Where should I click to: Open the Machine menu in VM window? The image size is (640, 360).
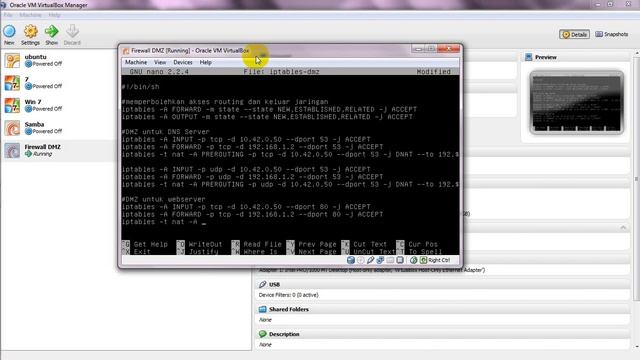[136, 62]
